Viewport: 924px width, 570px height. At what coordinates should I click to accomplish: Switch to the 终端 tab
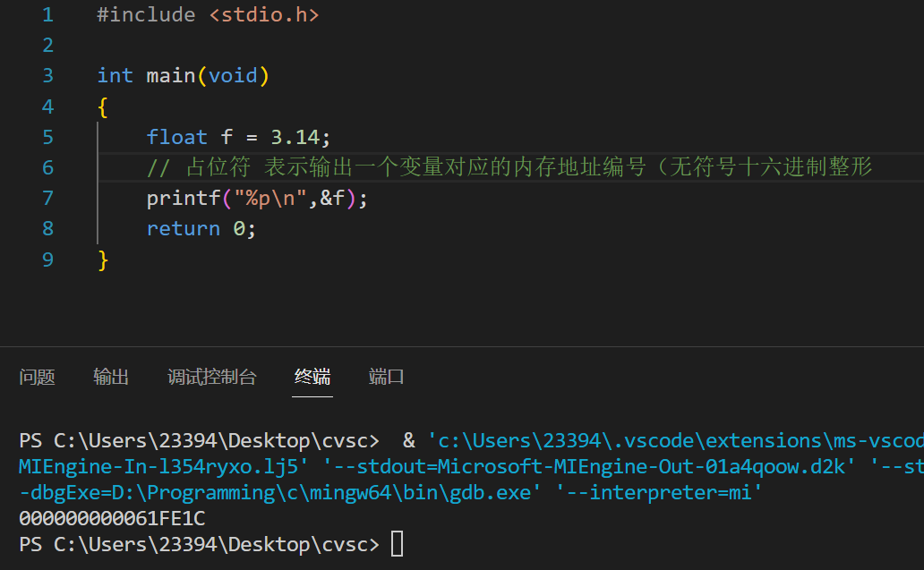coord(312,377)
